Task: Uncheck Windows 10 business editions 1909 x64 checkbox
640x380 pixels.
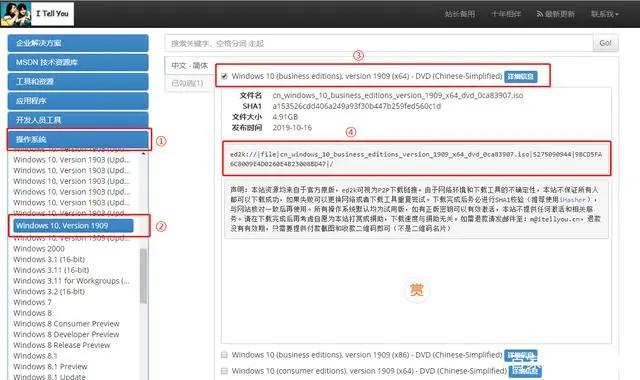Action: [224, 76]
